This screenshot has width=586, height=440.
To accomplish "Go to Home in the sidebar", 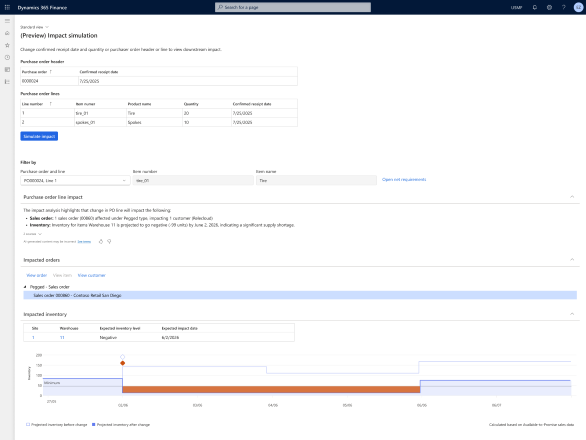I will (x=7, y=33).
